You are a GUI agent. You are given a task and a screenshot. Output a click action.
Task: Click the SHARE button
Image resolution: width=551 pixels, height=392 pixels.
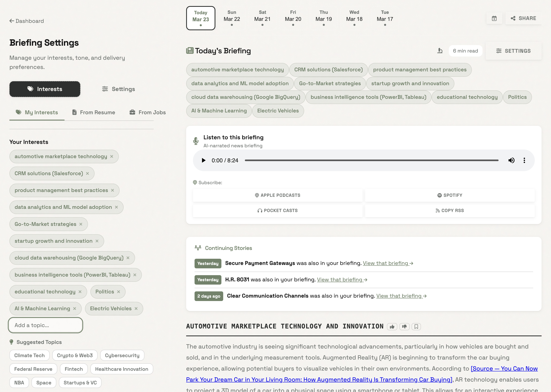(x=523, y=18)
